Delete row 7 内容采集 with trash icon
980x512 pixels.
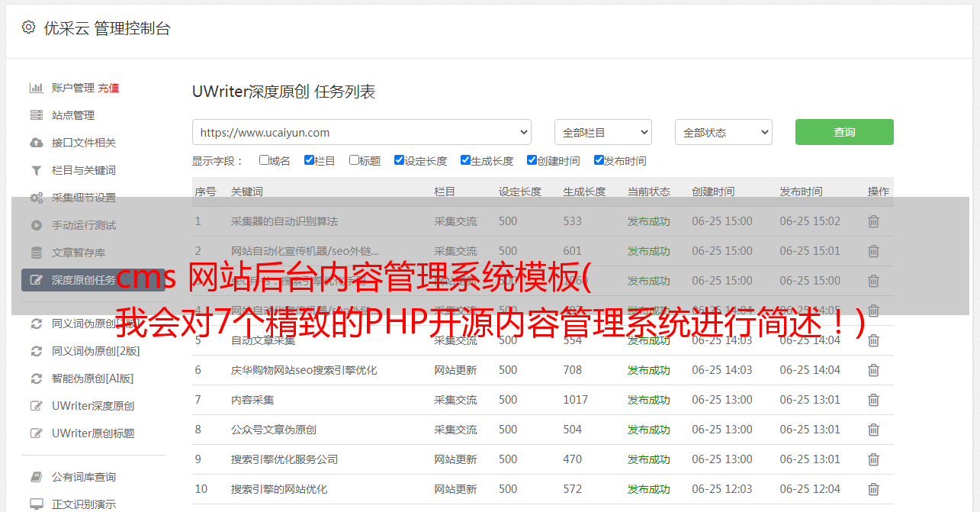pos(873,400)
